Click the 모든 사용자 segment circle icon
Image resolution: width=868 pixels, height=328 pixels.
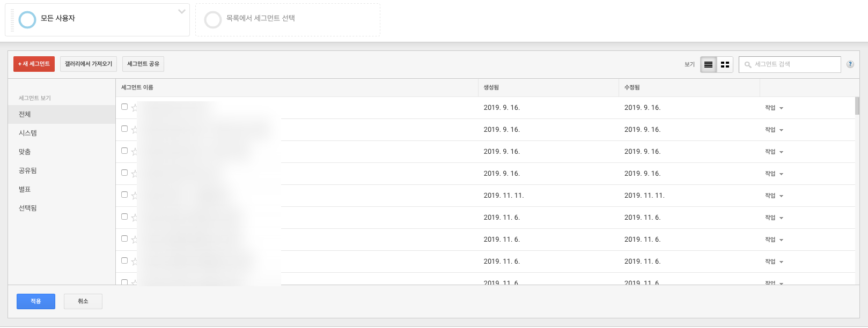pos(27,20)
